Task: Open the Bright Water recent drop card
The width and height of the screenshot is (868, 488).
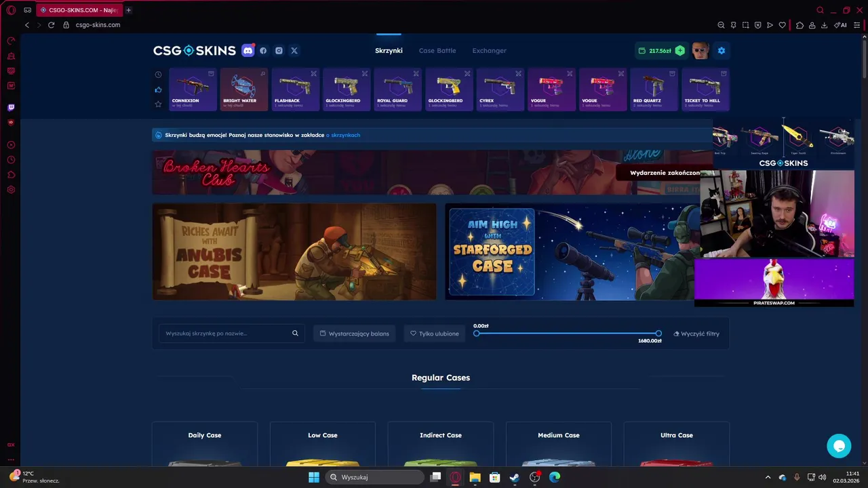Action: click(244, 89)
